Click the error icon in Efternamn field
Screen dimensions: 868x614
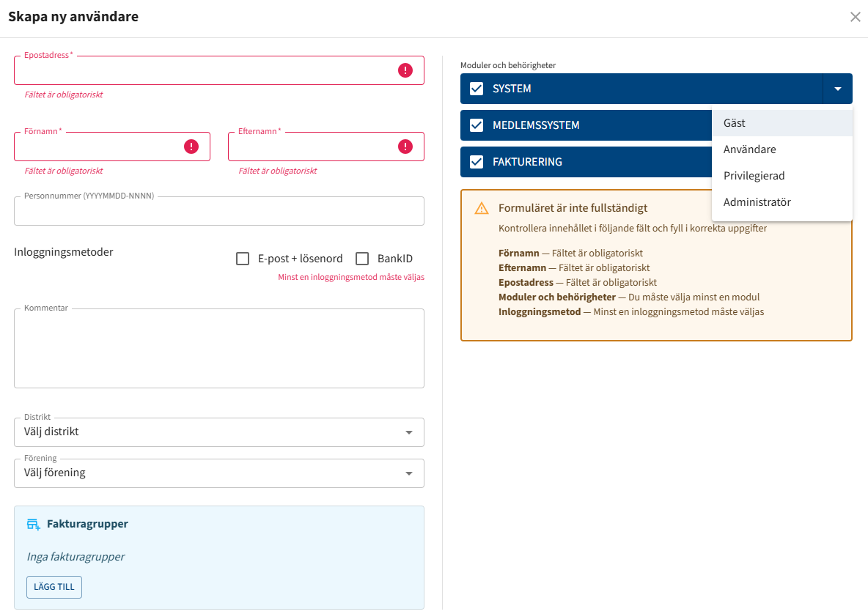click(405, 147)
